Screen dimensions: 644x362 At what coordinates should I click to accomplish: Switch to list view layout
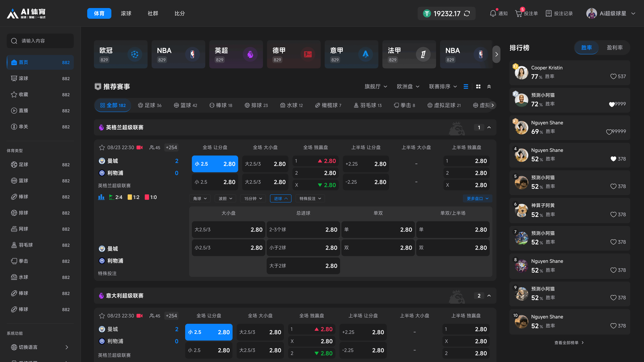[466, 86]
